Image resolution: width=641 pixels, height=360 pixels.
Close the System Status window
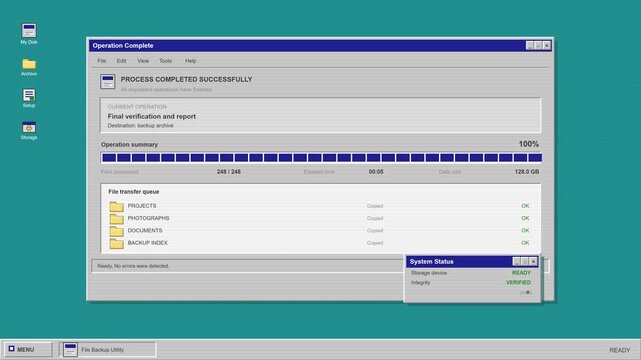(x=533, y=262)
